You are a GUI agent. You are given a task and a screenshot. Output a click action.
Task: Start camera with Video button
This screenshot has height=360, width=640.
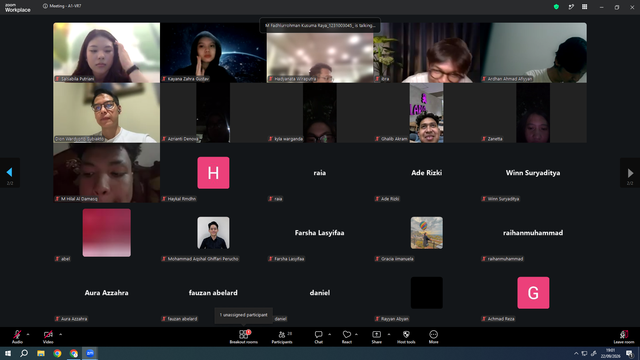(48, 337)
